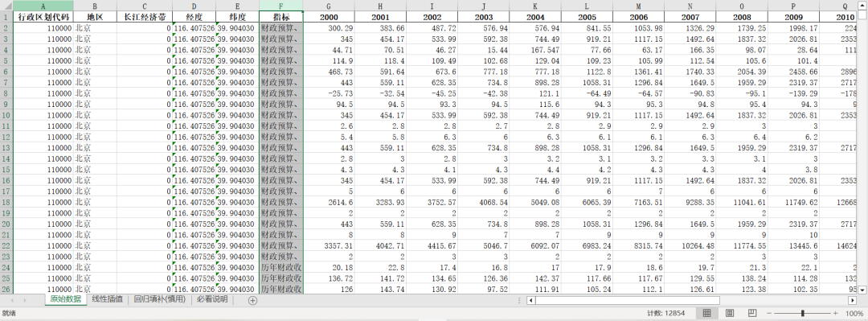Click cell containing -25.73
The height and width of the screenshot is (321, 868).
click(x=329, y=93)
